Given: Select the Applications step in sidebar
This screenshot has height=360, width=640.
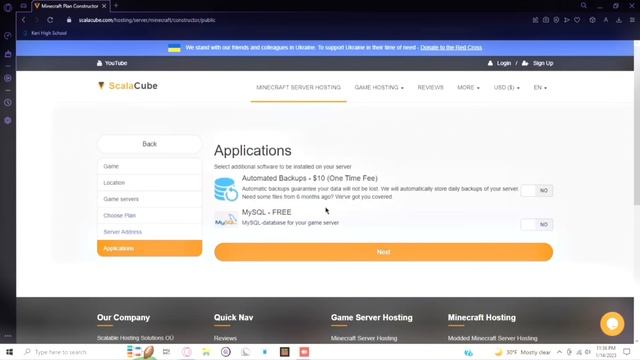Looking at the screenshot, I should [149, 248].
